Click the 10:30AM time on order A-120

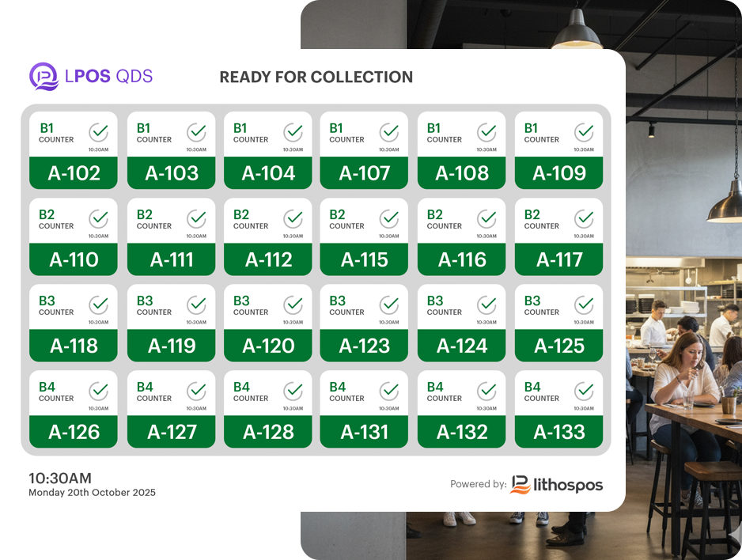click(292, 322)
